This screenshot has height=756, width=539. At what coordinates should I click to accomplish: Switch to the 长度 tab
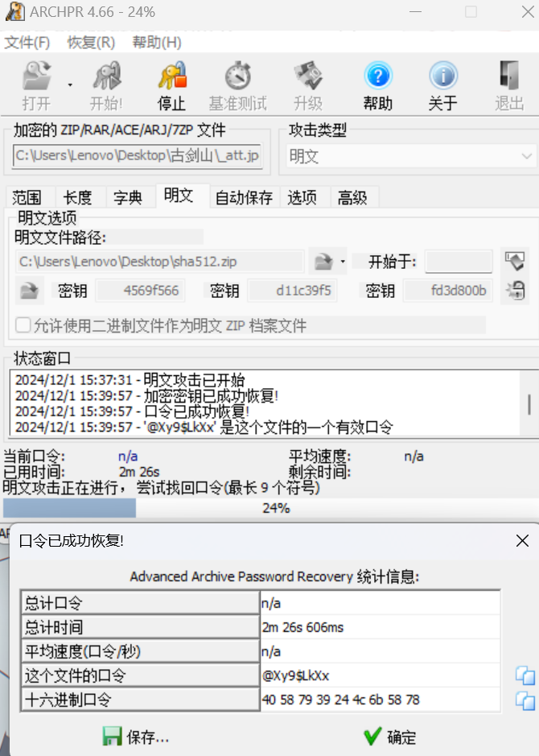[x=77, y=197]
